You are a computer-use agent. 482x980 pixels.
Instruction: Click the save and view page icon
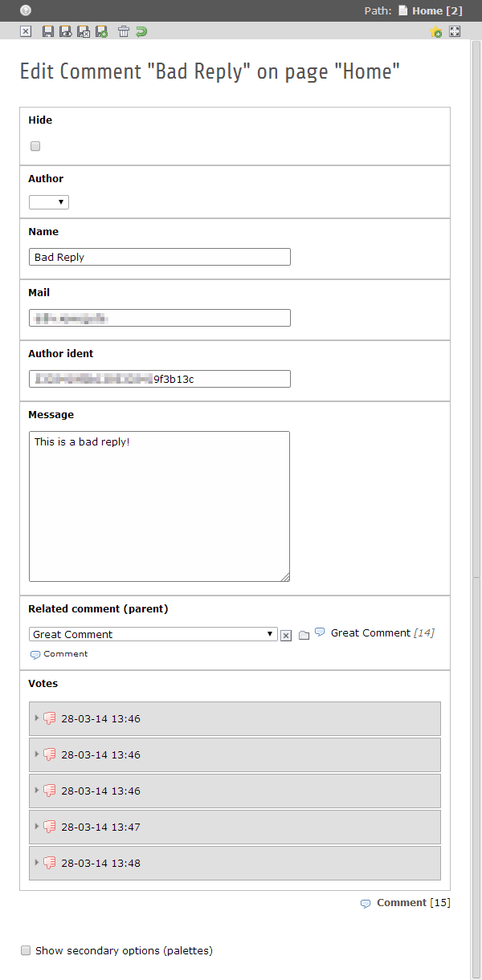click(66, 31)
